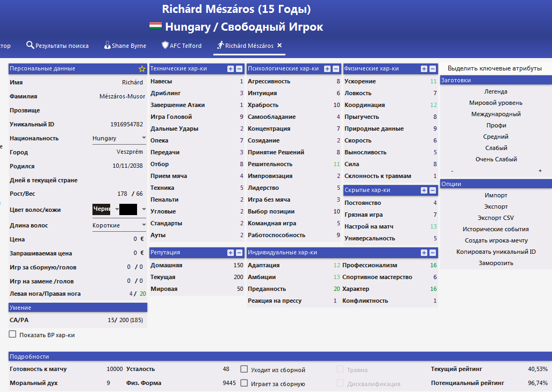Image resolution: width=552 pixels, height=392 pixels.
Task: Click the Импорт option
Action: coord(496,196)
